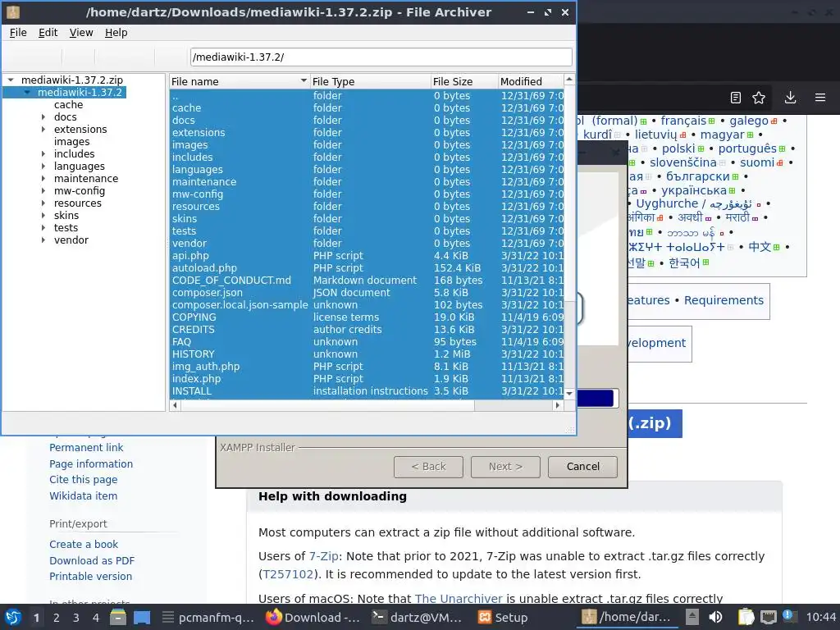840x630 pixels.
Task: Open the Help menu
Action: (x=116, y=33)
